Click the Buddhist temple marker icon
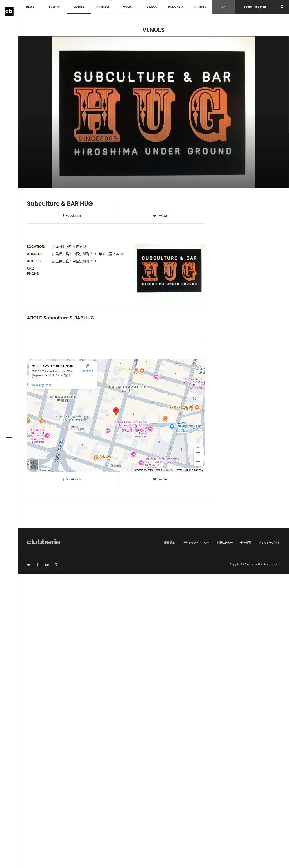The width and height of the screenshot is (289, 868). pos(86,418)
